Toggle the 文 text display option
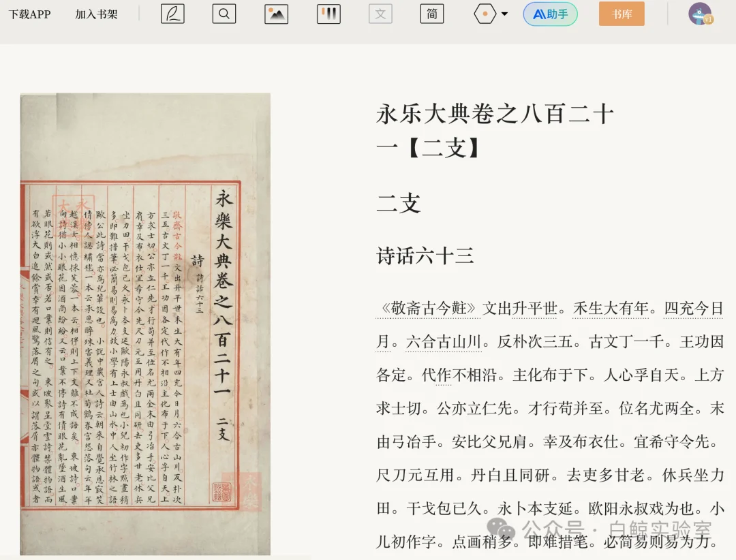736x560 pixels. point(380,14)
